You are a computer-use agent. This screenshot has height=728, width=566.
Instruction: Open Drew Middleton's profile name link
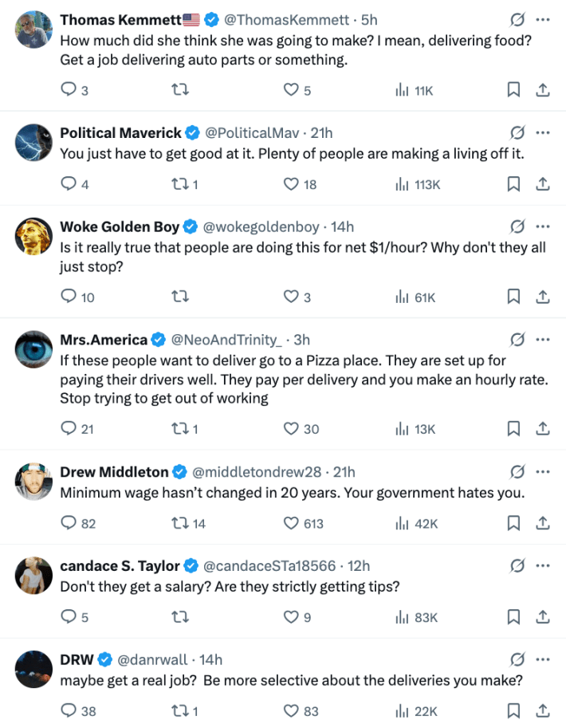pos(114,472)
